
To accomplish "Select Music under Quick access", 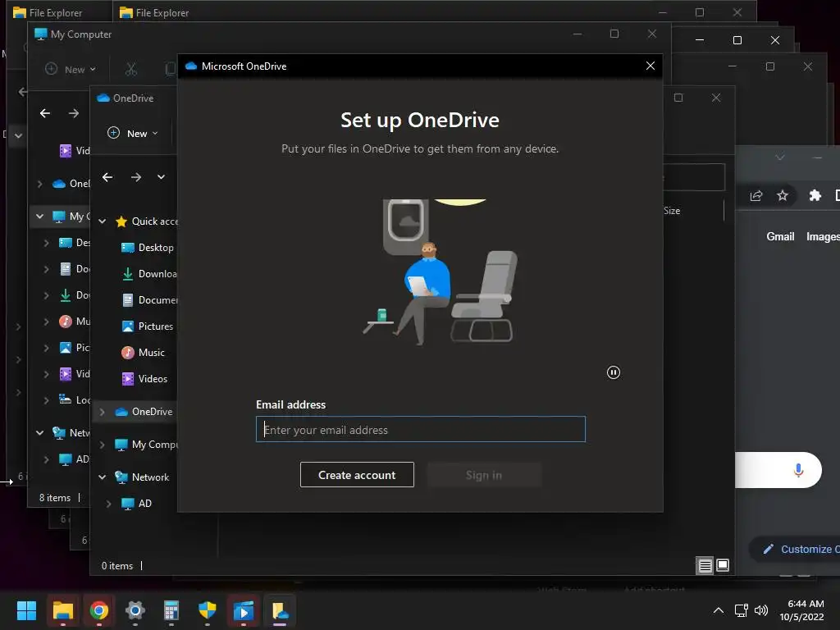I will tap(143, 353).
